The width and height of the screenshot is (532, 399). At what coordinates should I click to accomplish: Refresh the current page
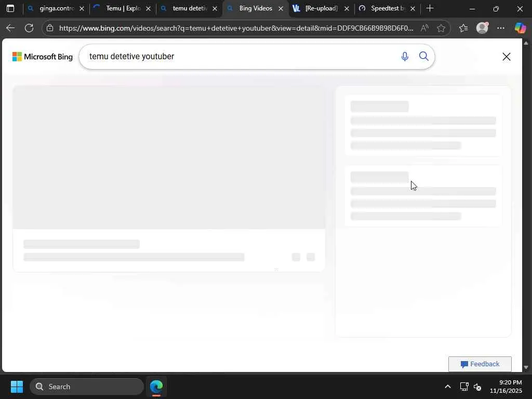pyautogui.click(x=29, y=28)
